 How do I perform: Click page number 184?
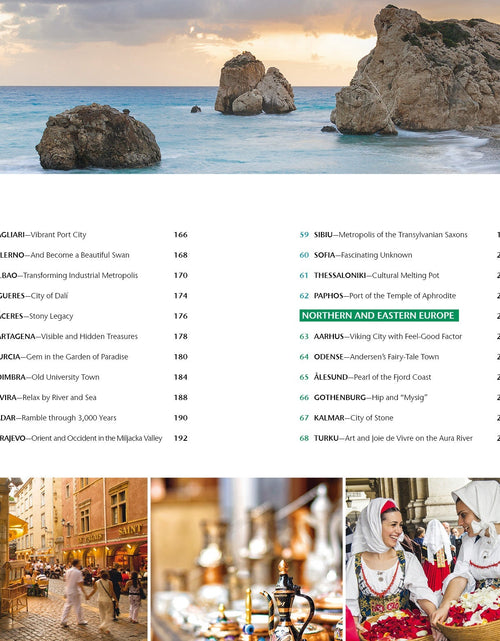click(181, 377)
